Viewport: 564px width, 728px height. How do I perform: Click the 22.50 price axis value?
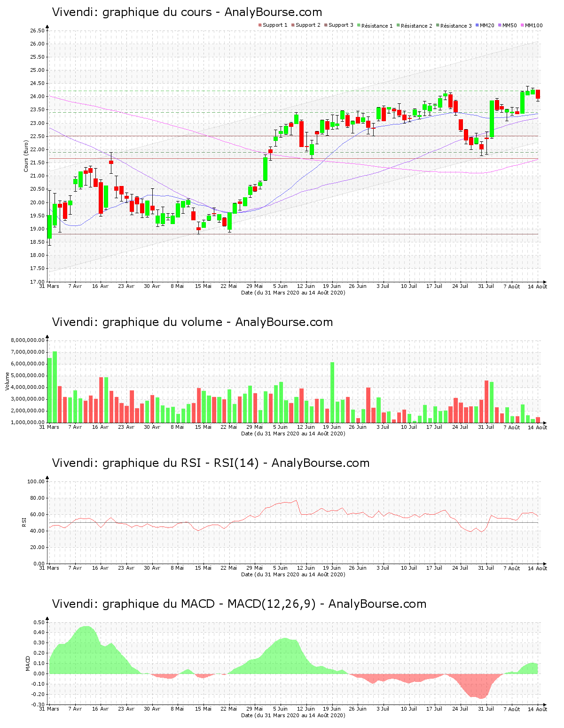(37, 136)
